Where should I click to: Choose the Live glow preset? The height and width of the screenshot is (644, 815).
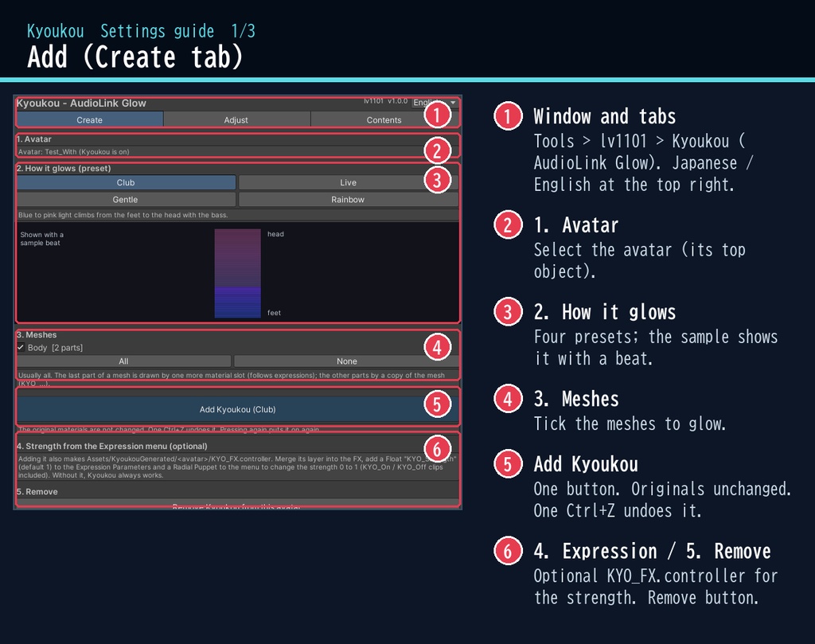pos(349,182)
